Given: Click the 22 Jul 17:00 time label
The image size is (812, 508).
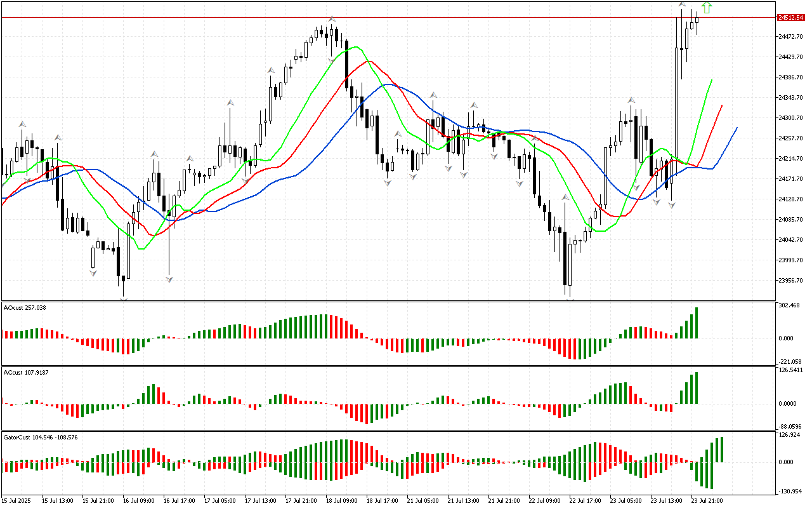Looking at the screenshot, I should click(585, 500).
